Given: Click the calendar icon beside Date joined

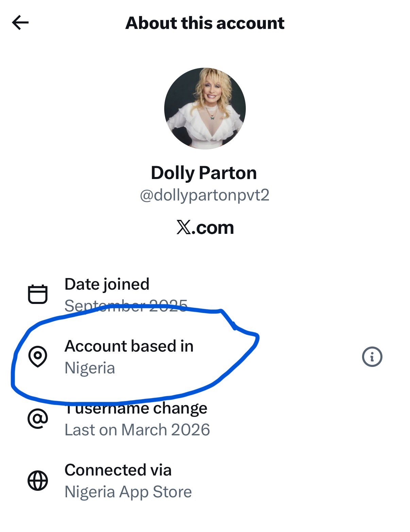Looking at the screenshot, I should tap(37, 294).
